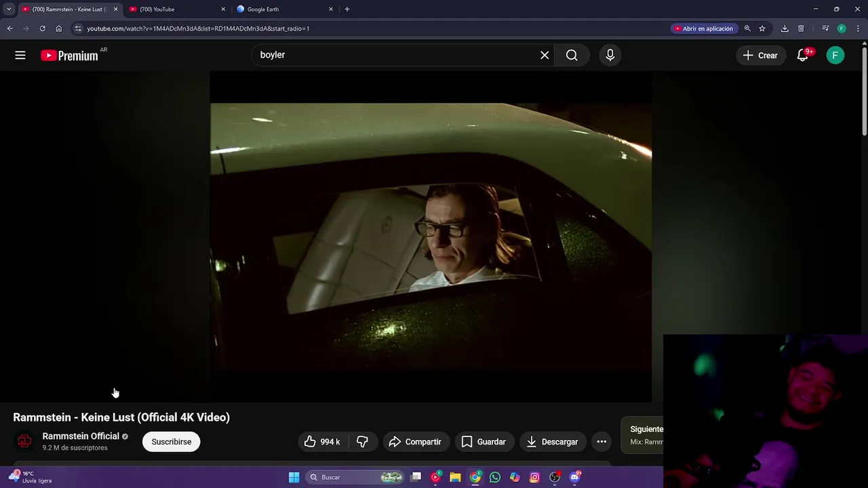Share the video via Compartir

coord(416,442)
